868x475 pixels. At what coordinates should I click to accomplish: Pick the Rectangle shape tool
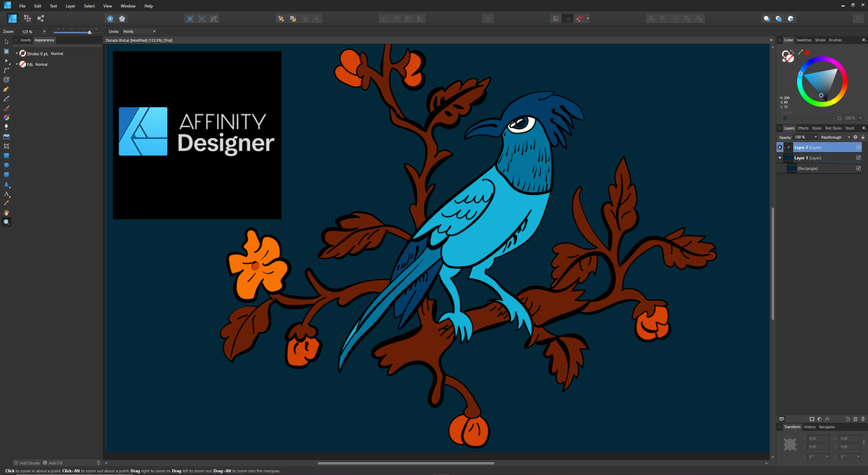pyautogui.click(x=7, y=156)
